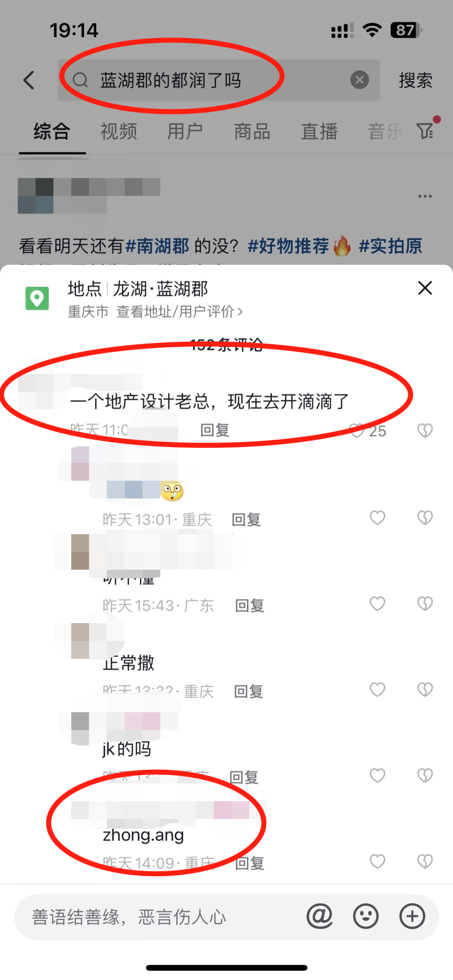Tap the 搜索 button
453x980 pixels.
(415, 80)
